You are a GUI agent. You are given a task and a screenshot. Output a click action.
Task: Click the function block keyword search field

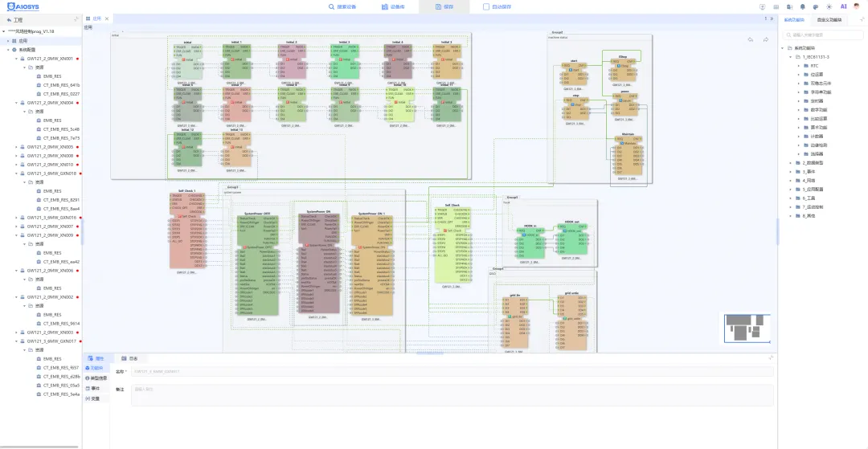tap(823, 35)
